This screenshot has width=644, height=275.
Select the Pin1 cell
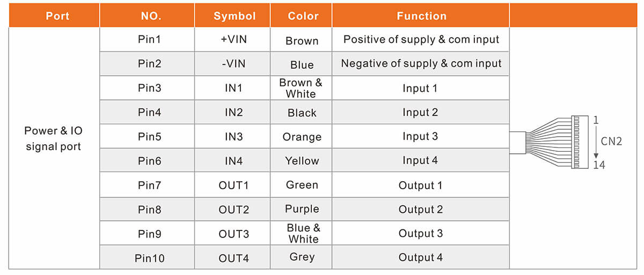pyautogui.click(x=149, y=40)
